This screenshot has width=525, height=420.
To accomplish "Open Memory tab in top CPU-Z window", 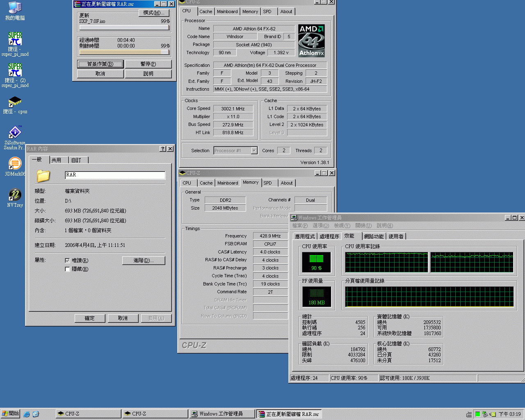I will click(250, 11).
